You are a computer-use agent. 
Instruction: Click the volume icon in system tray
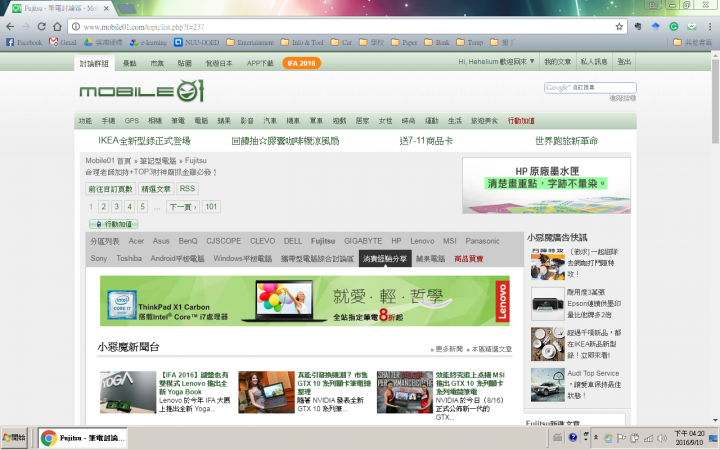coord(662,438)
